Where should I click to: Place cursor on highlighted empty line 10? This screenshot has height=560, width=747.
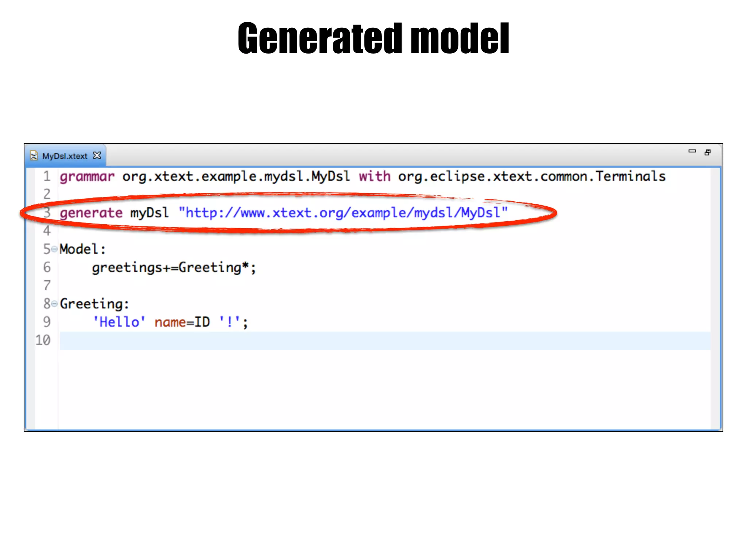point(365,341)
